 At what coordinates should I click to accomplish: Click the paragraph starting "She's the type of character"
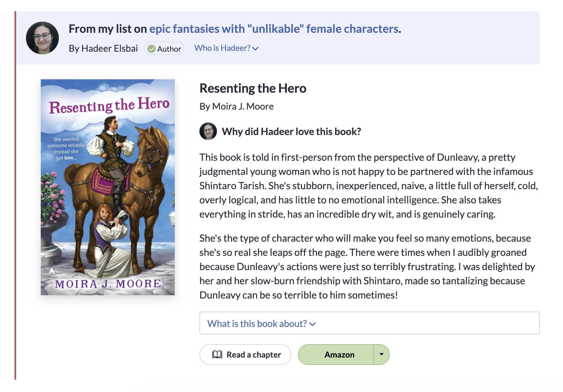pyautogui.click(x=367, y=267)
